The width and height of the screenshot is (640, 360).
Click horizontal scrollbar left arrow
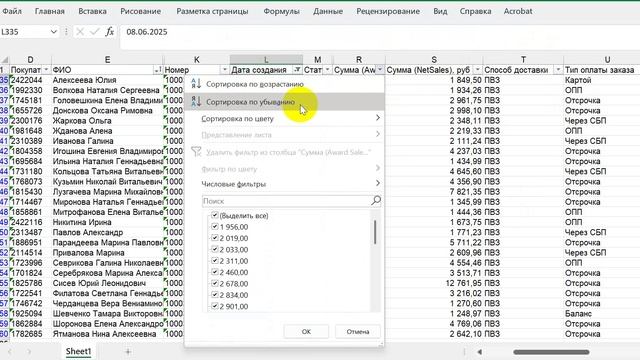[x=480, y=351]
